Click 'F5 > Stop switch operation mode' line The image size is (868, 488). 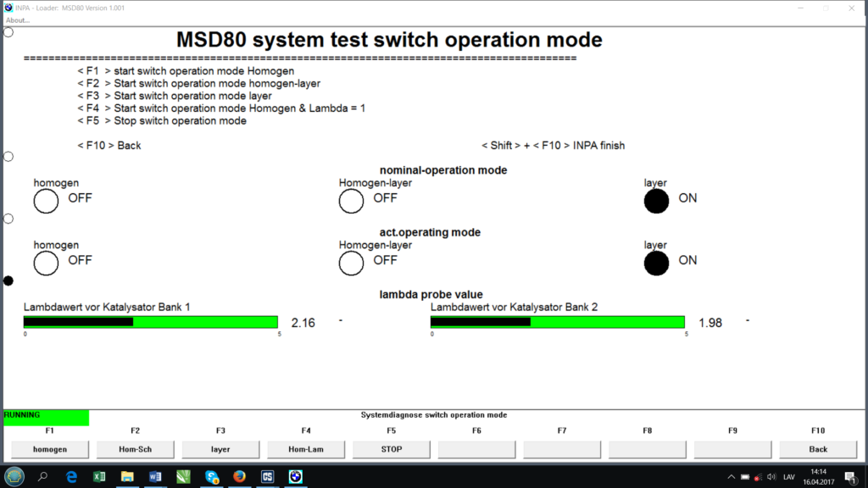tap(162, 120)
